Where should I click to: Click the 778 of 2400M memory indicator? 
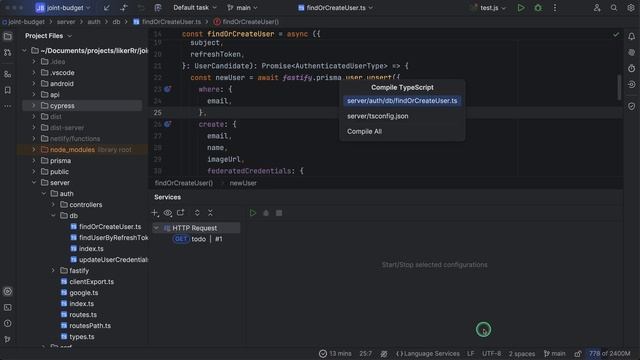click(609, 353)
